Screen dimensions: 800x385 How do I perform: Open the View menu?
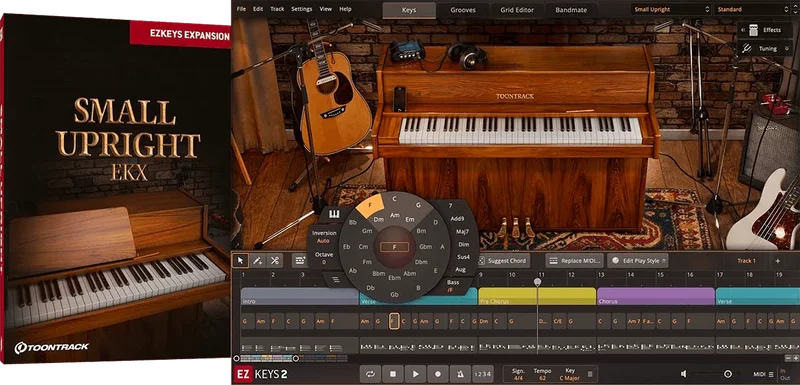(x=326, y=9)
